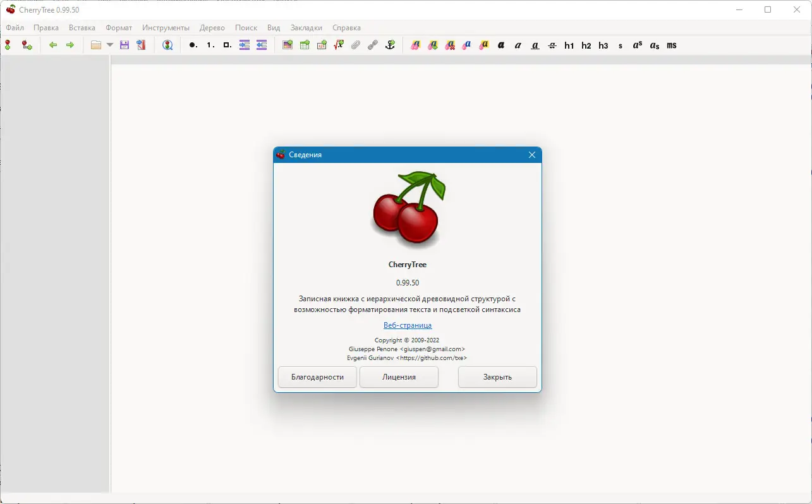The height and width of the screenshot is (504, 812).
Task: Open the Закладки menu
Action: (x=306, y=28)
